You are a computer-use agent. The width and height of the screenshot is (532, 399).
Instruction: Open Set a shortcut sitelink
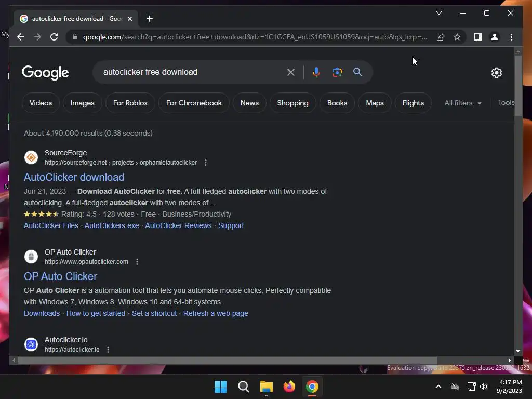point(154,313)
